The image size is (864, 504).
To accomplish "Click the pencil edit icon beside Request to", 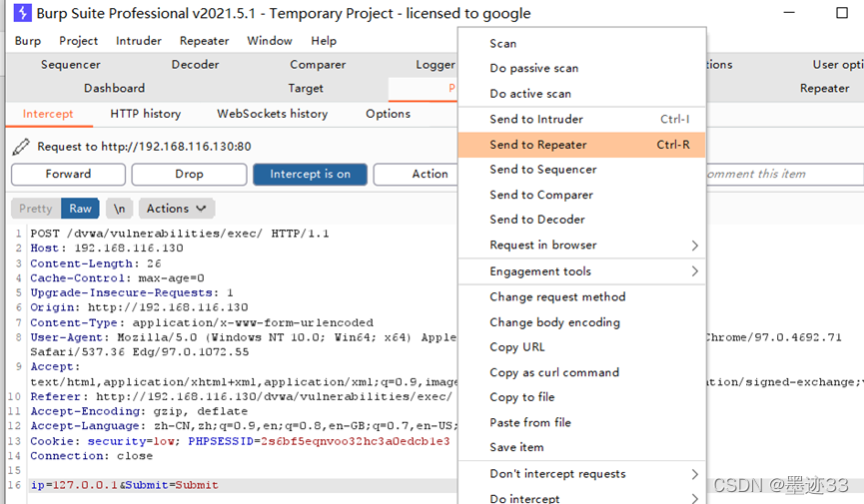I will (21, 147).
